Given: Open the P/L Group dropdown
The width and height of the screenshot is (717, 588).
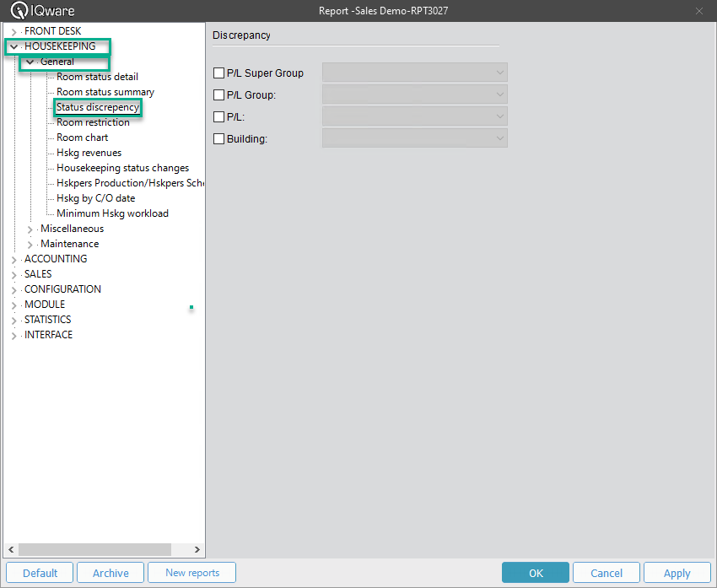Looking at the screenshot, I should coord(415,94).
